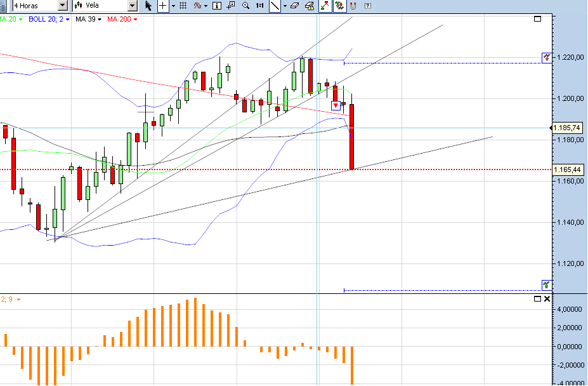The width and height of the screenshot is (588, 386).
Task: Activate the crosshair cursor tool
Action: (x=163, y=6)
